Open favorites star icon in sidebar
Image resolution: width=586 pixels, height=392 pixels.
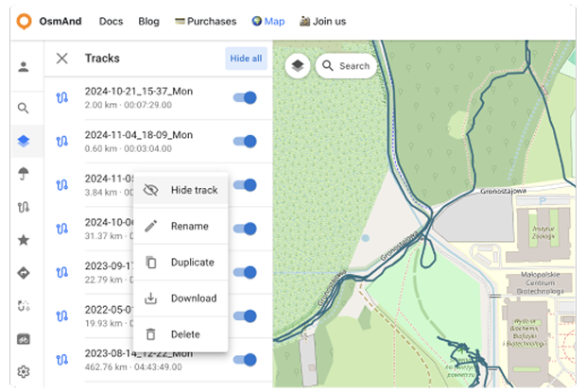click(23, 240)
